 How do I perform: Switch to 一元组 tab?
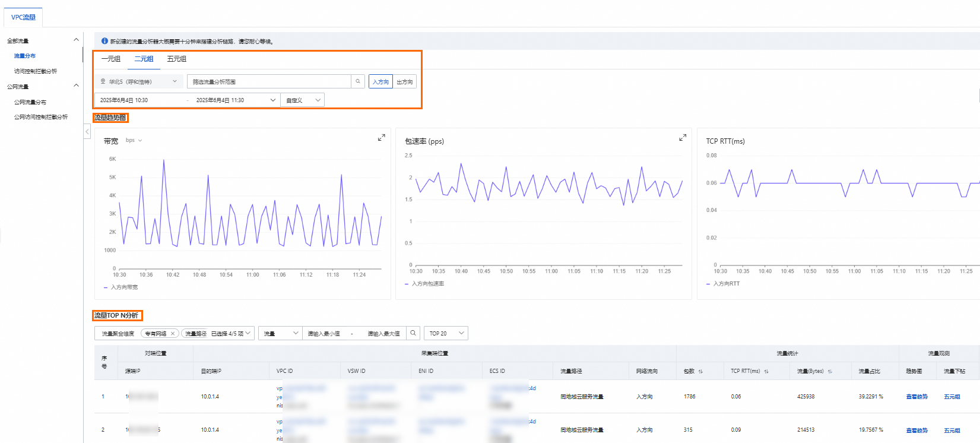(111, 59)
